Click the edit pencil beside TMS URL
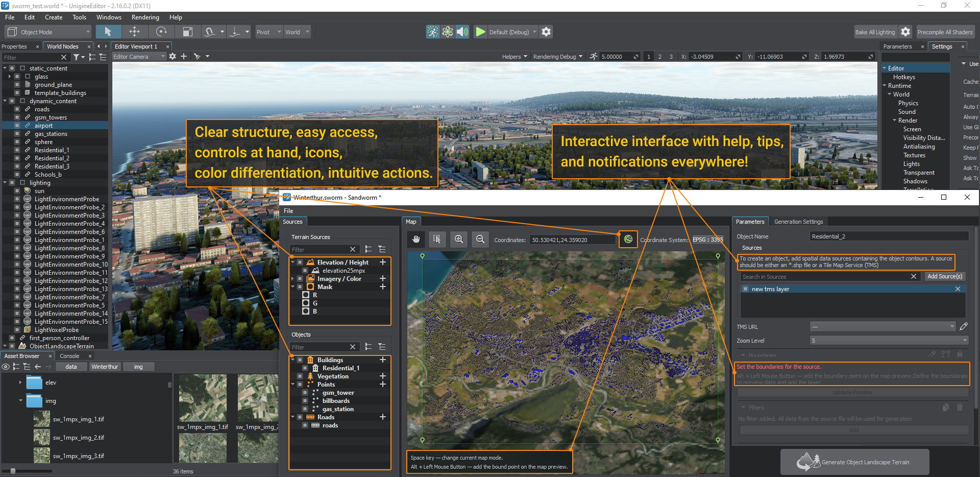This screenshot has width=980, height=477. [964, 326]
